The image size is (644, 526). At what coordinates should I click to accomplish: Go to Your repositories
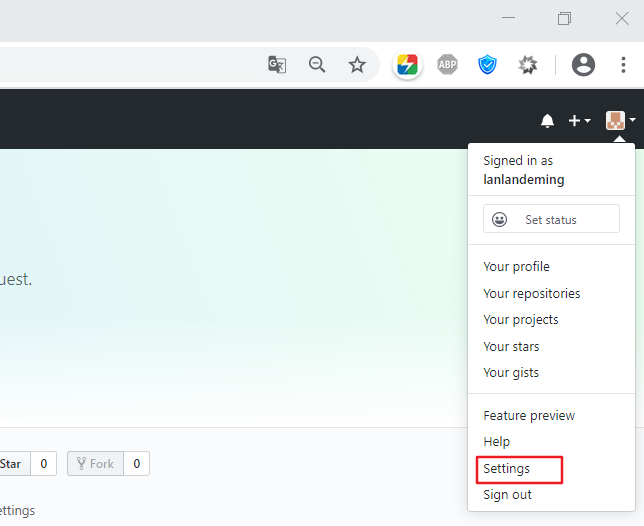tap(531, 293)
